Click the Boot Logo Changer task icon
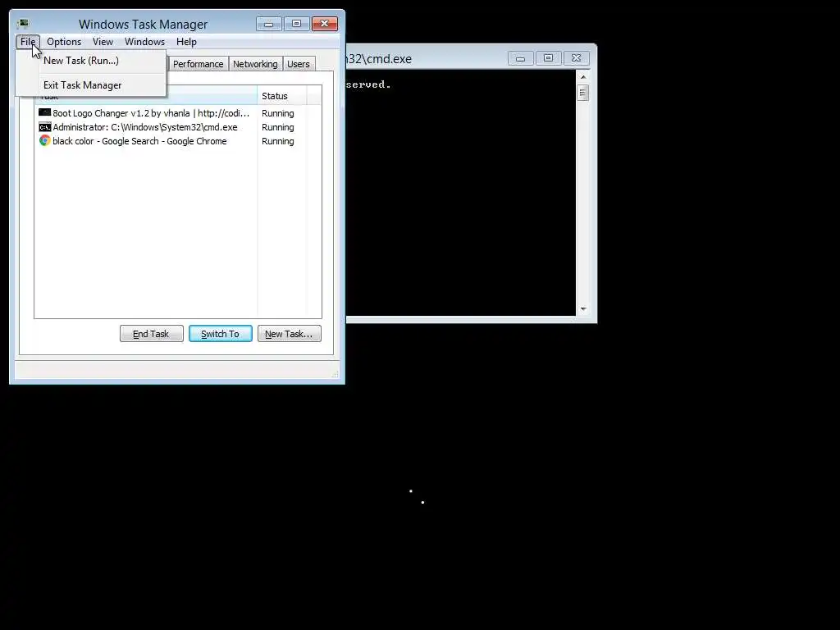The height and width of the screenshot is (630, 840). 44,112
